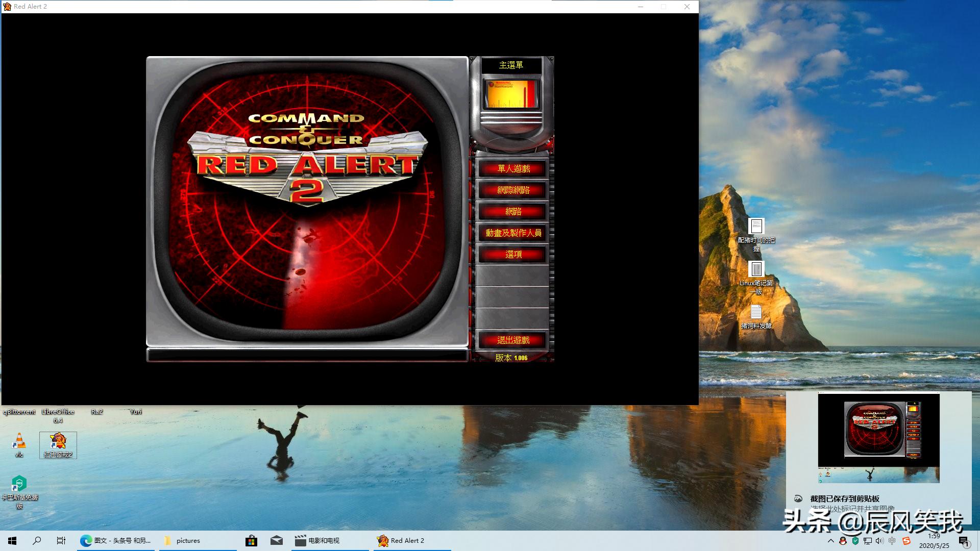The image size is (980, 551).
Task: Click the screenshot preview thumbnail
Action: 878,438
